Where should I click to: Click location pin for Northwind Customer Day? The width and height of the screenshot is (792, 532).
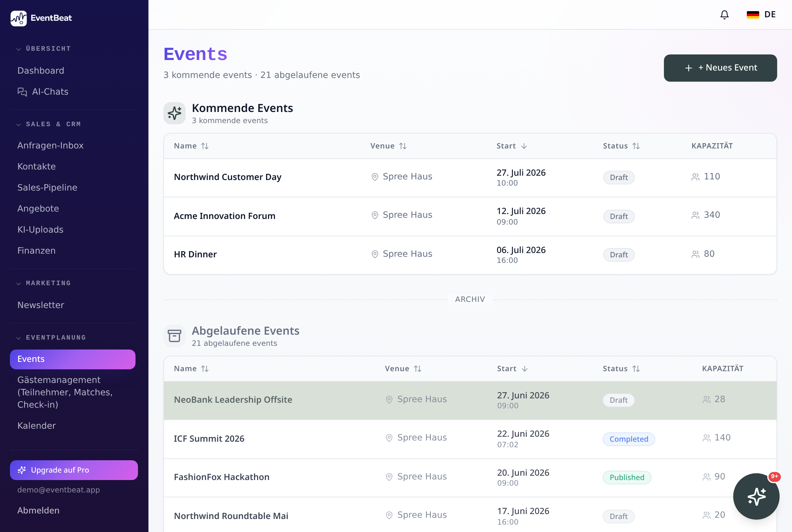[x=375, y=177]
